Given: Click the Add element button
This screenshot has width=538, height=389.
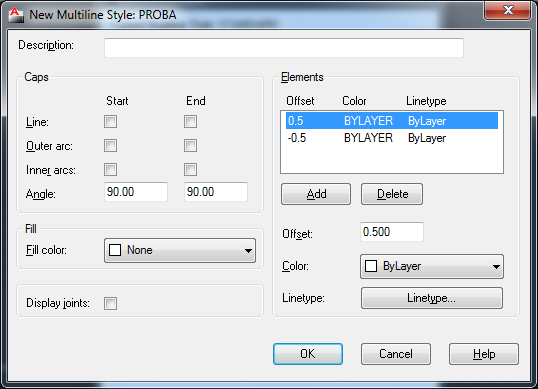Looking at the screenshot, I should point(316,194).
